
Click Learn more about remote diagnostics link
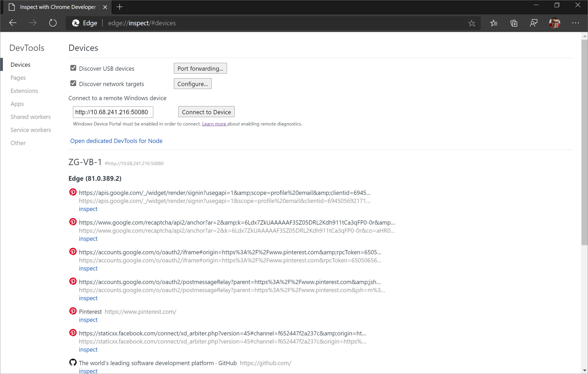pyautogui.click(x=214, y=124)
